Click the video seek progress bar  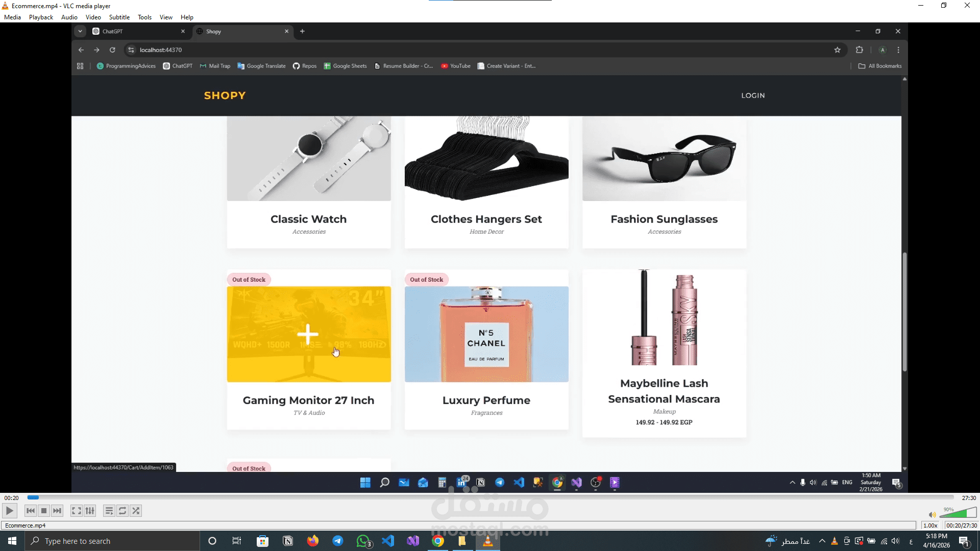(490, 497)
